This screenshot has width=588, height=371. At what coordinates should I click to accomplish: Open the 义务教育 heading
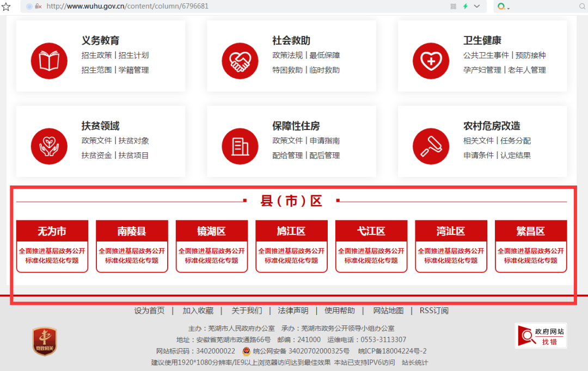tap(100, 40)
